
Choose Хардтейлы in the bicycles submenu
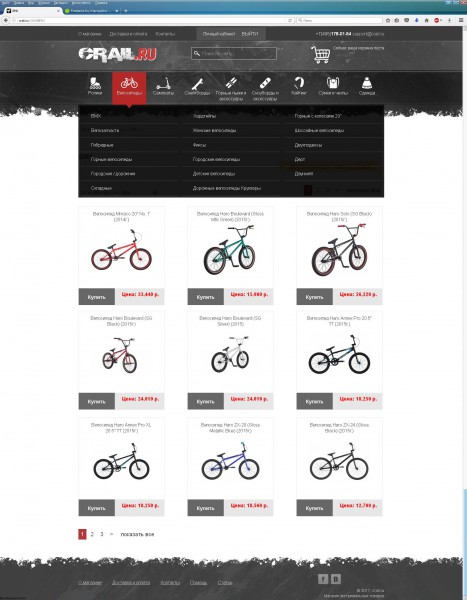point(204,116)
